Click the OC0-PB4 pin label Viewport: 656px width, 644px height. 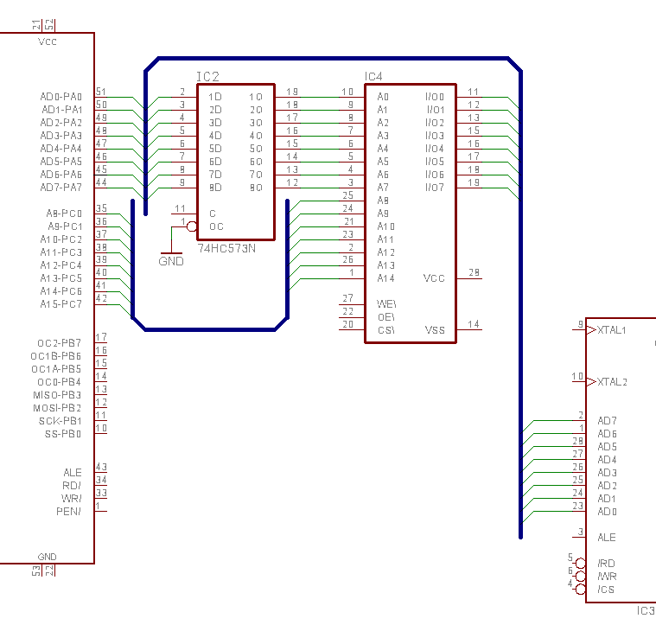[60, 382]
